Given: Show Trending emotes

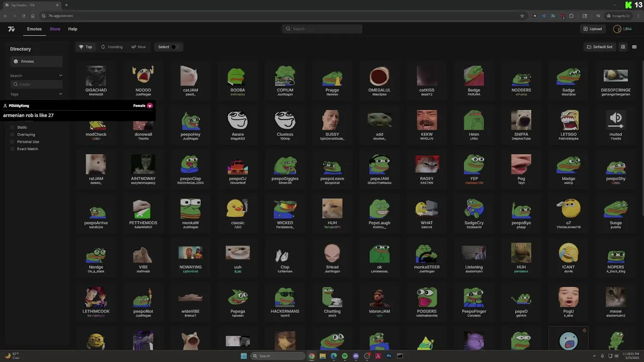Looking at the screenshot, I should tap(112, 47).
